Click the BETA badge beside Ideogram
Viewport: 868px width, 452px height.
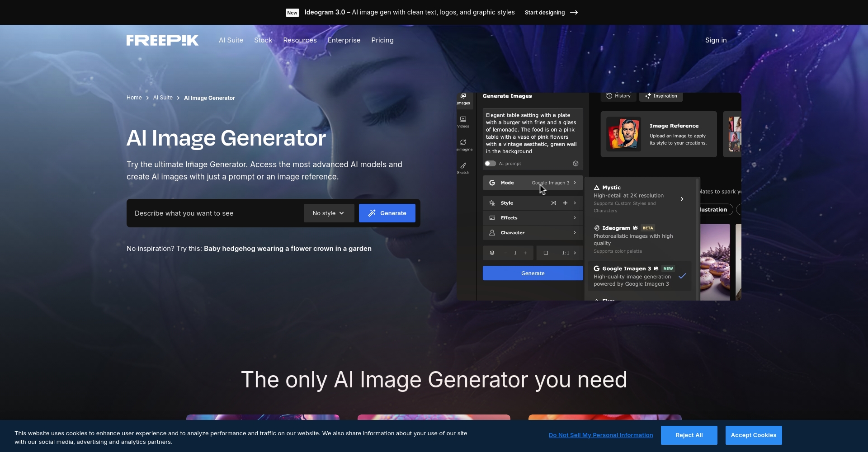coord(648,228)
